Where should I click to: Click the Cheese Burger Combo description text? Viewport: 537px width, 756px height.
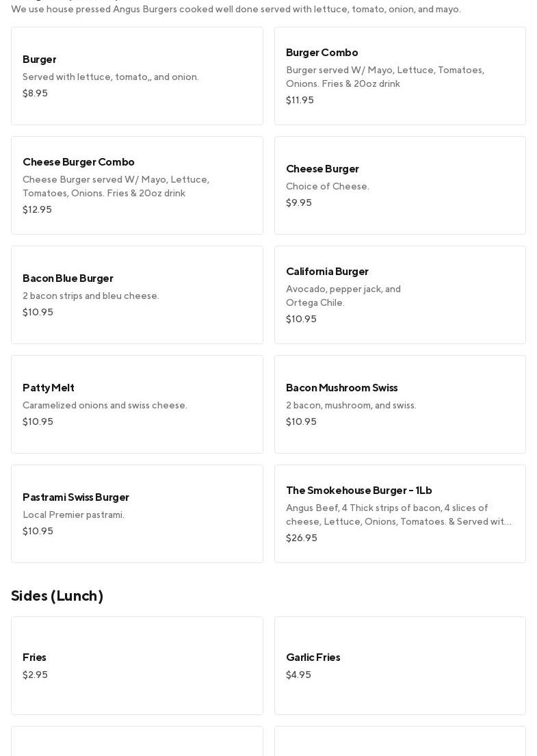(116, 186)
